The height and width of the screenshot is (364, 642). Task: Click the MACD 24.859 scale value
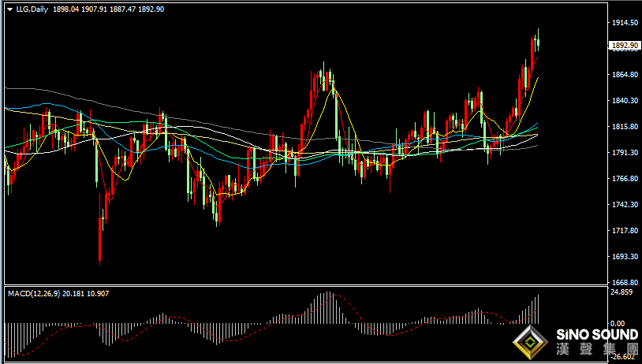click(x=622, y=292)
